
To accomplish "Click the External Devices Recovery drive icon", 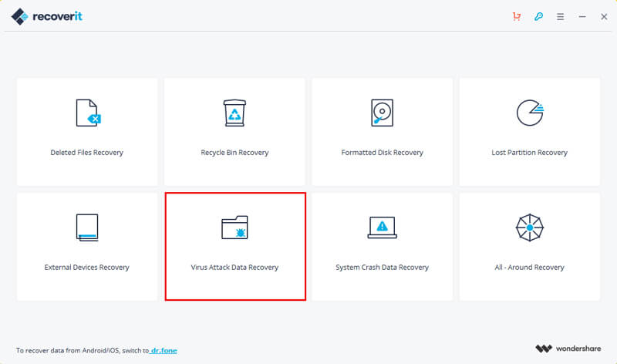I will point(87,228).
